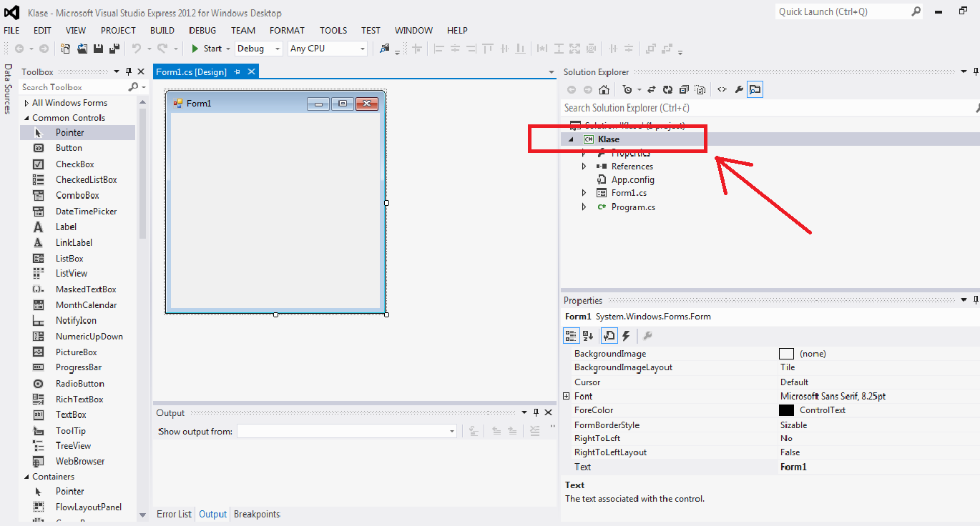Screen dimensions: 980x526
Task: Switch to the Error List tab
Action: [x=174, y=515]
